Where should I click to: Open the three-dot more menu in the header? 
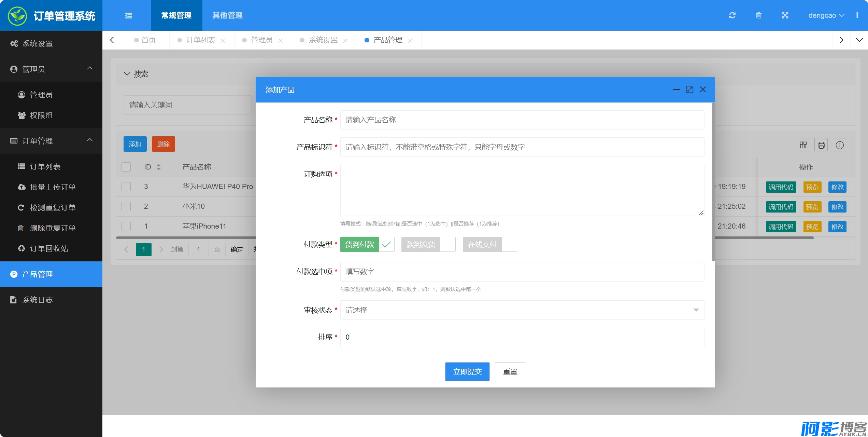(x=857, y=15)
